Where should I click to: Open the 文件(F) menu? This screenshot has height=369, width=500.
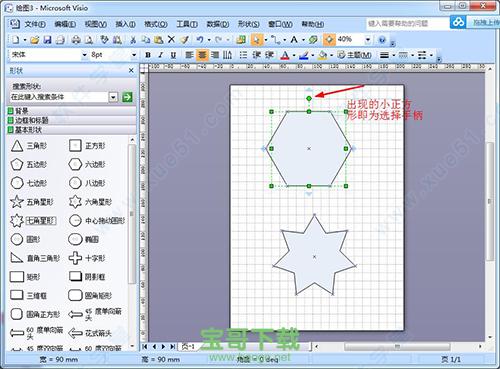(x=35, y=24)
